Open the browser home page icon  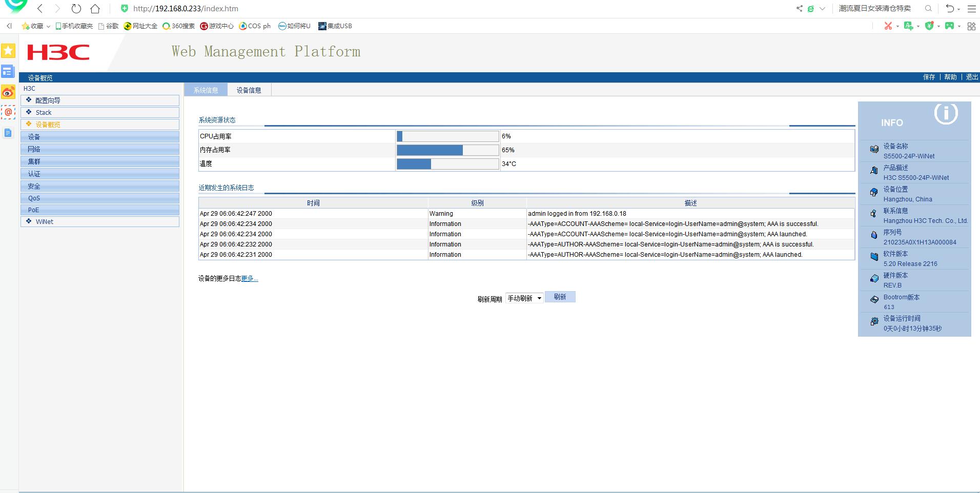(x=95, y=9)
